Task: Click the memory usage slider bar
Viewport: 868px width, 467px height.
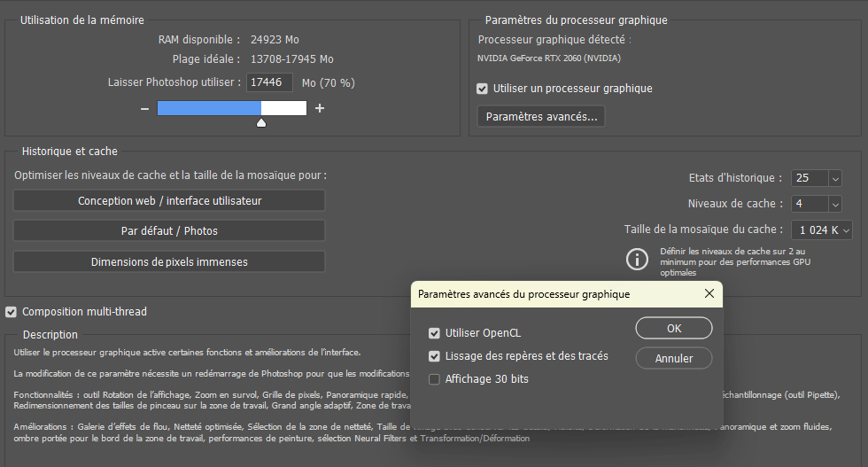Action: (x=231, y=108)
